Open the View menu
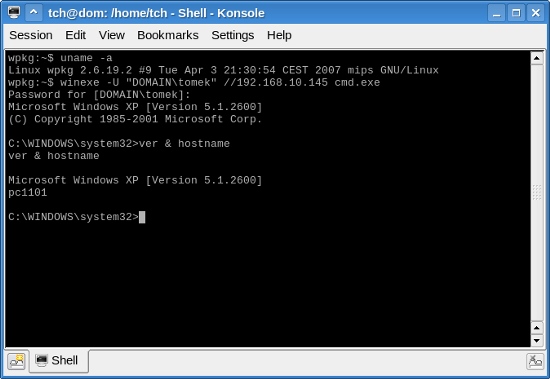Viewport: 550px width, 379px height. coord(112,35)
